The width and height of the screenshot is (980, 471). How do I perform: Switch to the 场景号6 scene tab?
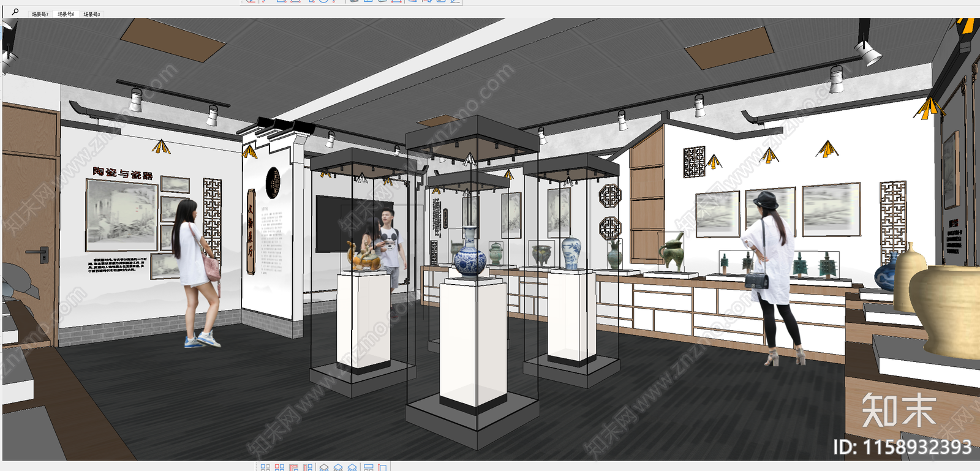click(x=66, y=14)
